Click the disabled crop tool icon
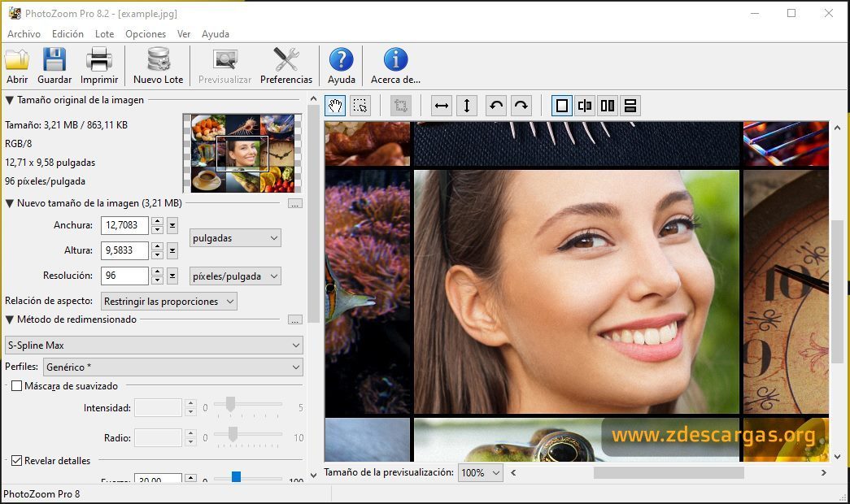The width and height of the screenshot is (850, 504). [401, 105]
